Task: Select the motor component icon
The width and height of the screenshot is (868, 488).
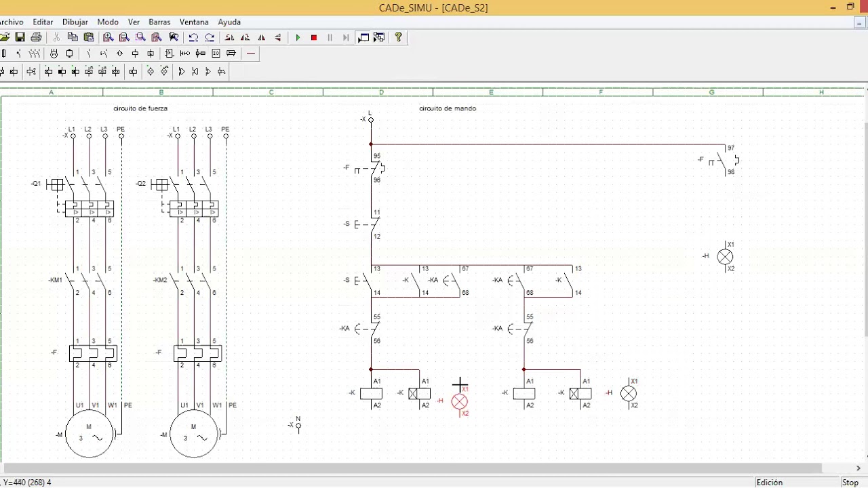Action: [x=54, y=54]
